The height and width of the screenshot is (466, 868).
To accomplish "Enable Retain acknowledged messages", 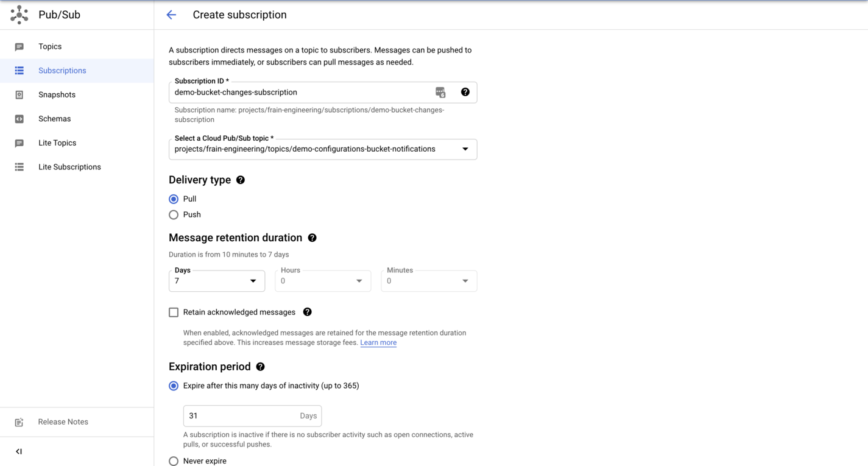I will [x=174, y=312].
